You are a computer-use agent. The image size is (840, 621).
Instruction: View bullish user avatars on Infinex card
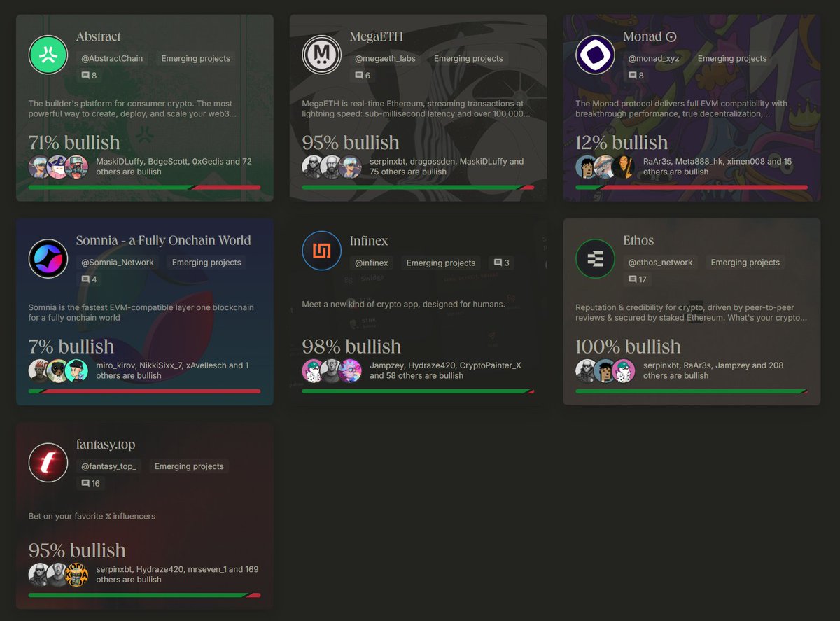pyautogui.click(x=332, y=370)
